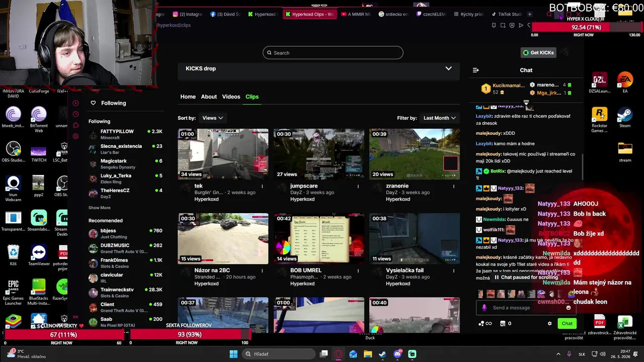
Task: Open the volume tray icon
Action: [x=603, y=354]
